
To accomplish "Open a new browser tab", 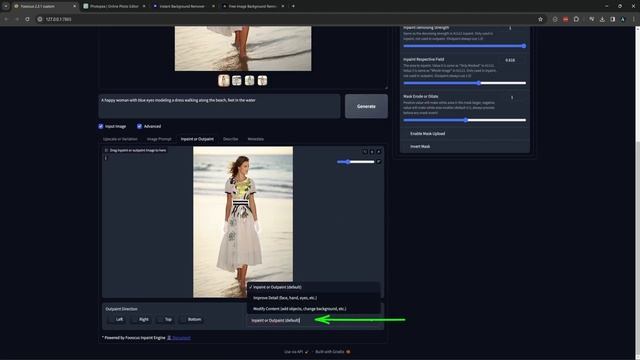I will [x=293, y=6].
